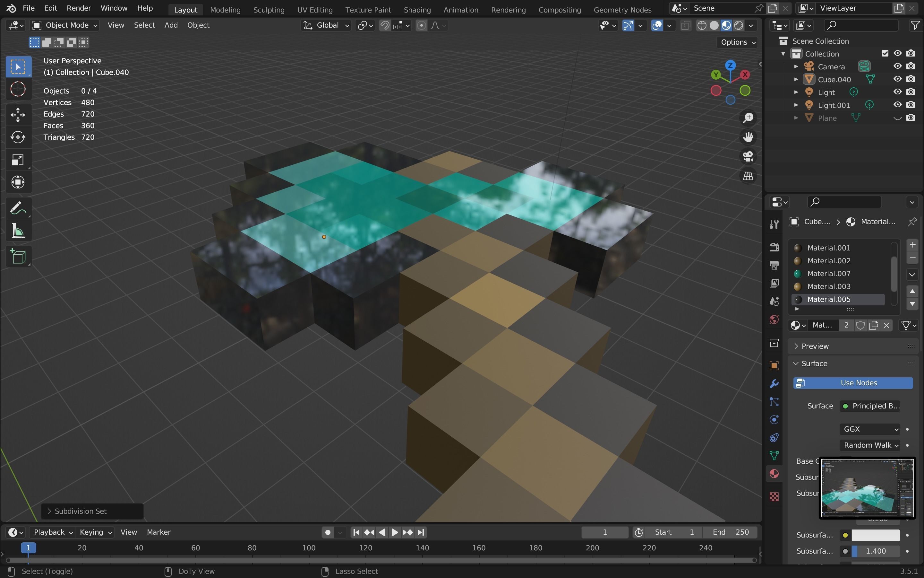Open the Tool properties tab
The height and width of the screenshot is (578, 924).
(x=774, y=224)
